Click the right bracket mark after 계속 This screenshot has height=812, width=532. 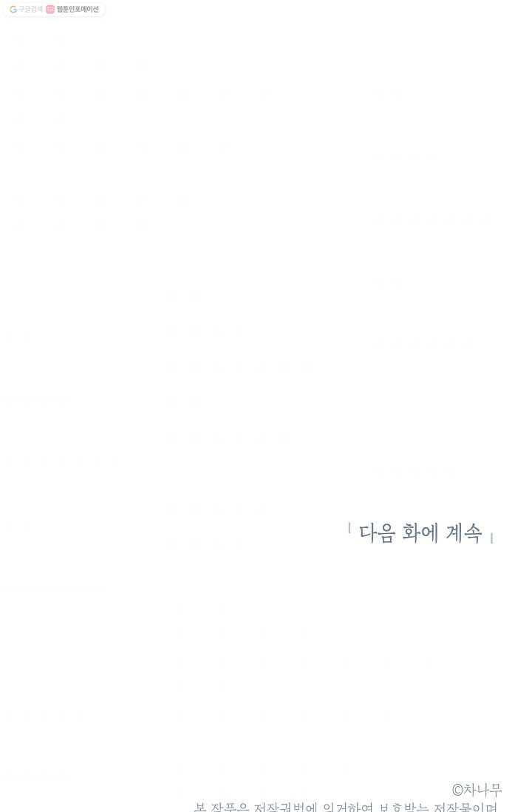click(x=491, y=538)
